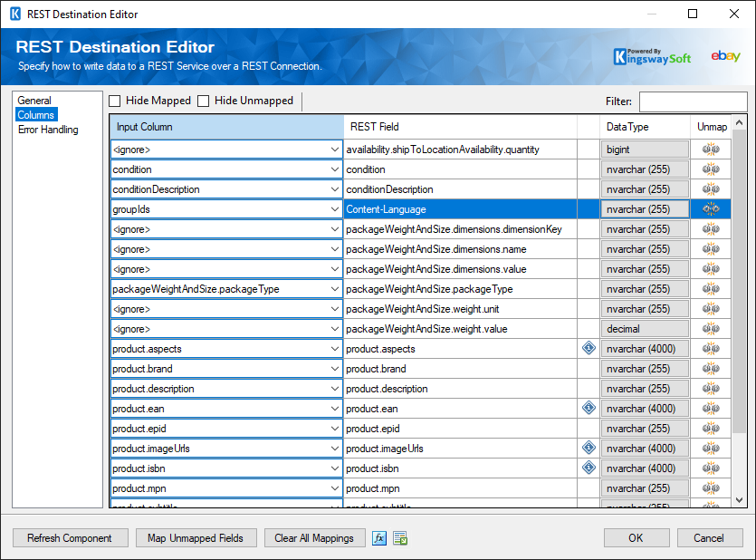
Task: Click the bigint data type cell
Action: pyautogui.click(x=645, y=150)
